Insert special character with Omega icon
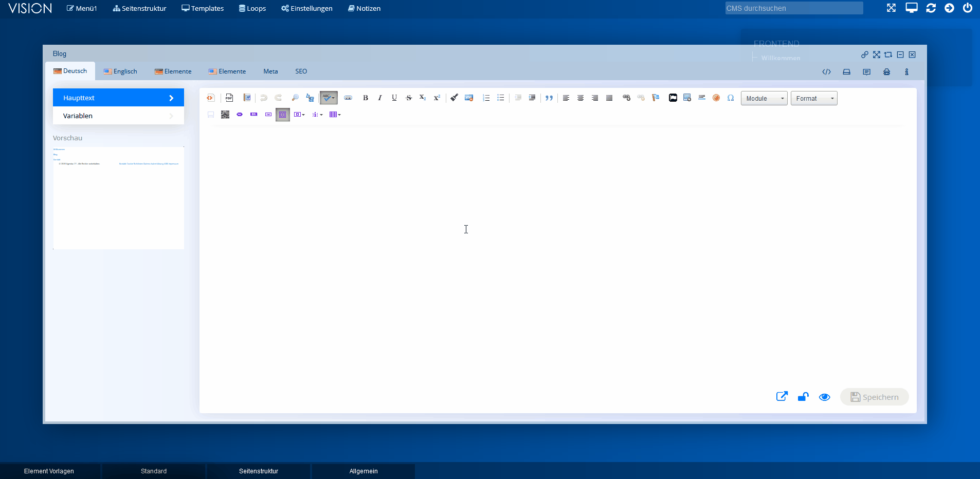The height and width of the screenshot is (479, 980). click(x=731, y=98)
